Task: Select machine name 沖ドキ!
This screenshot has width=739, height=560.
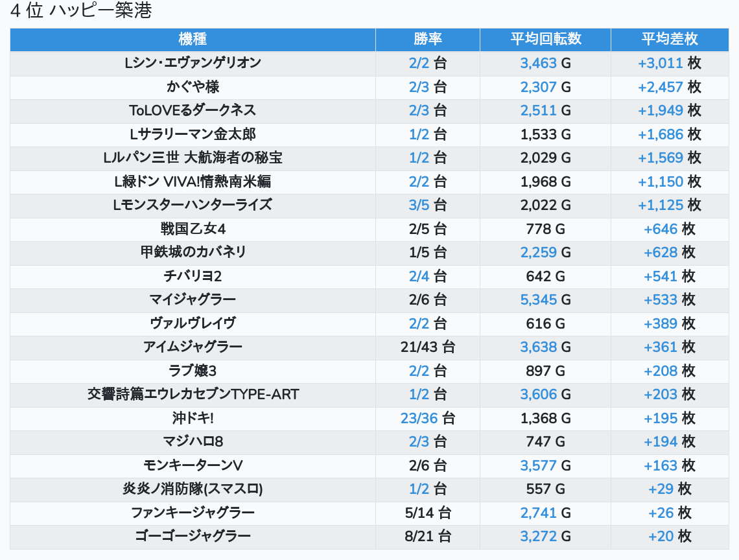Action: [193, 418]
